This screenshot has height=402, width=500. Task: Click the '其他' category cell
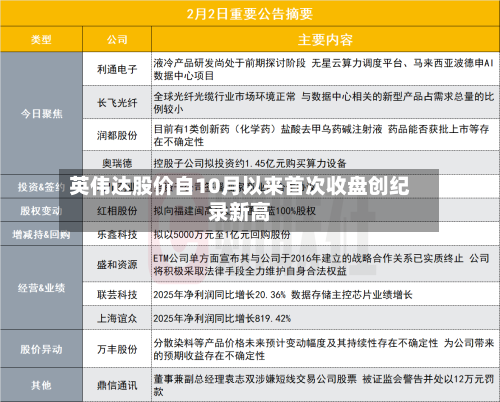click(41, 385)
